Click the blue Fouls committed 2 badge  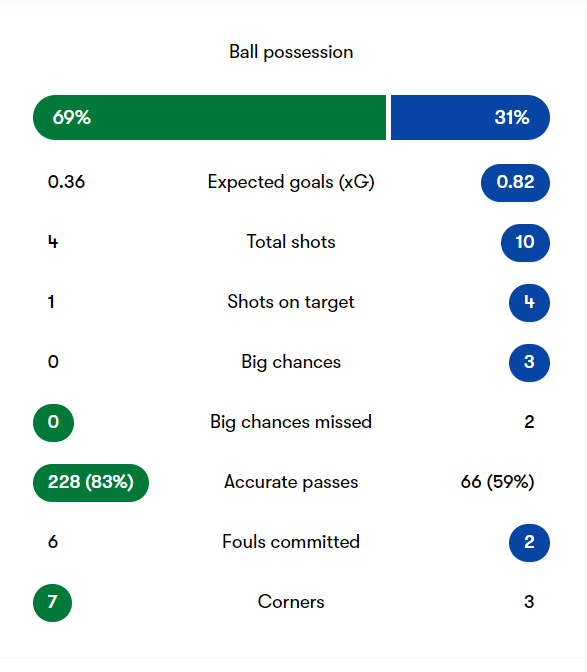click(530, 543)
